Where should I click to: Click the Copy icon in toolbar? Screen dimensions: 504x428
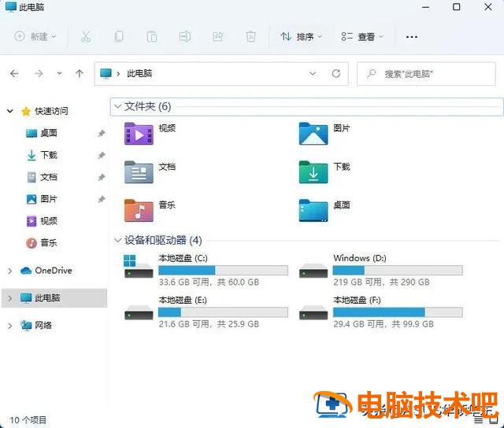click(119, 37)
